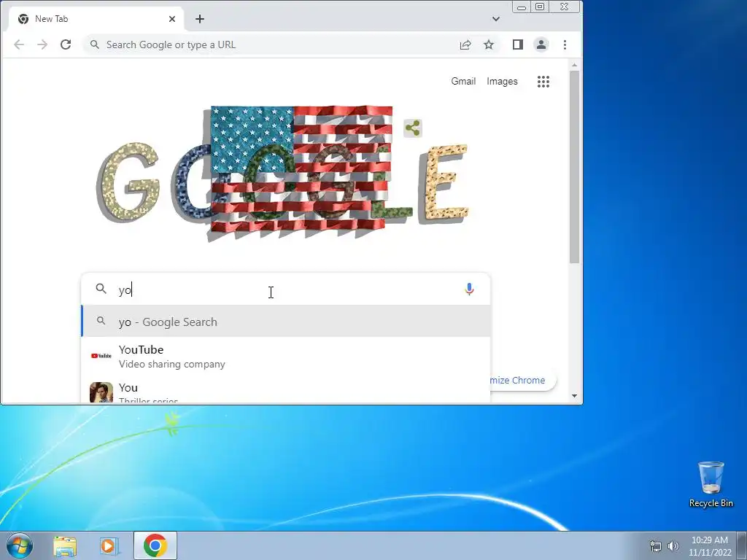Click the Veterans Day Google doodle
The width and height of the screenshot is (747, 560).
285,173
